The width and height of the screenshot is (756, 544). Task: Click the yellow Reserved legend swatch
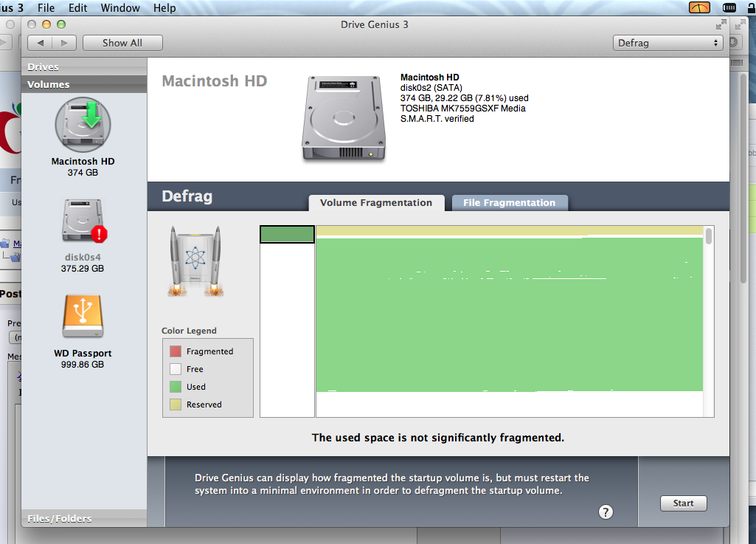tap(176, 404)
